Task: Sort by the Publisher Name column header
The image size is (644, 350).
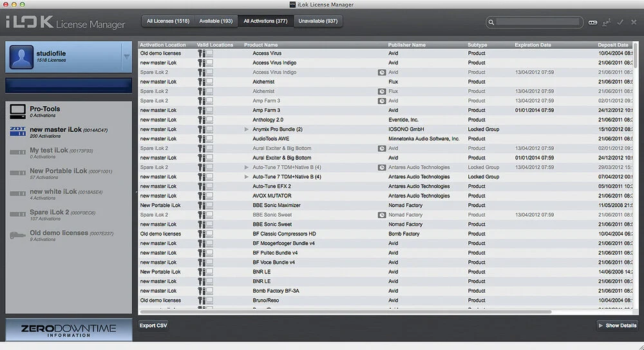Action: click(x=406, y=45)
